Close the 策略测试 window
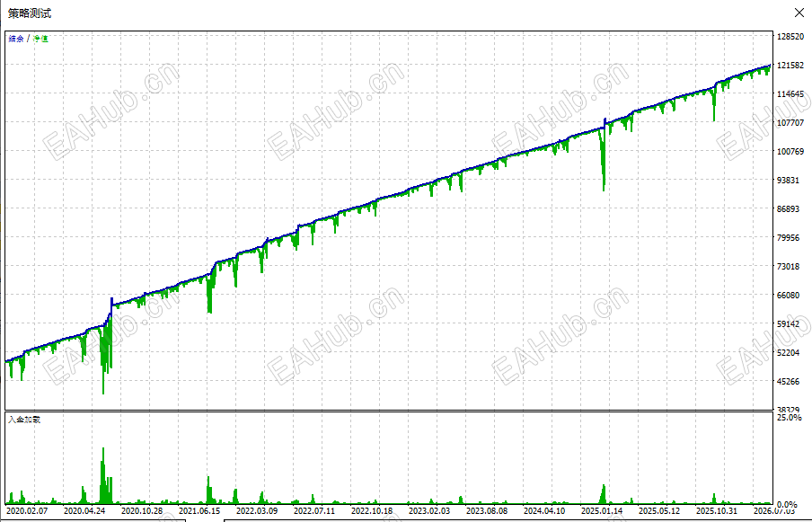Screen dimensions: 812x522 pyautogui.click(x=799, y=13)
